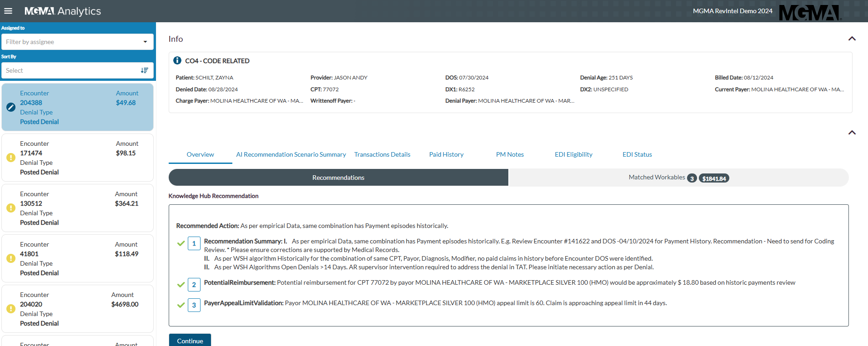This screenshot has height=346, width=868.
Task: Toggle checkmark for PayerAppealLimitValidation item 3
Action: pyautogui.click(x=181, y=305)
